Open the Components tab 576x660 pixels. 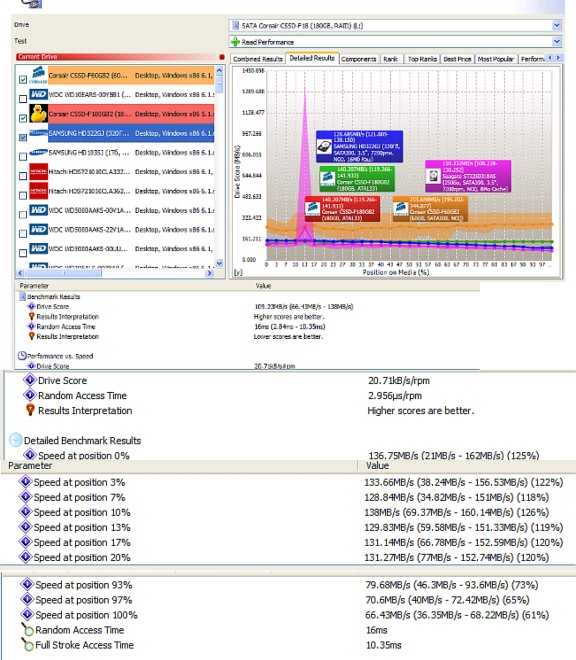coord(358,59)
